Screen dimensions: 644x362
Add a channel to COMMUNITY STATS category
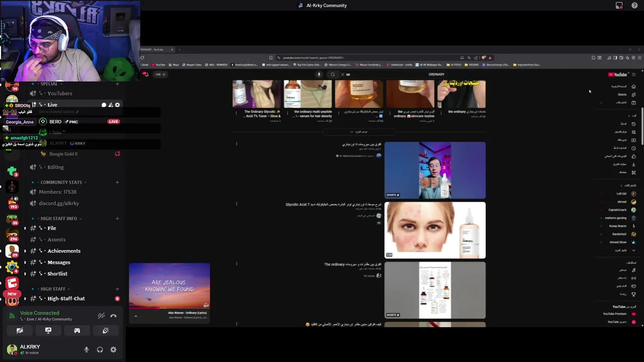[x=117, y=182]
